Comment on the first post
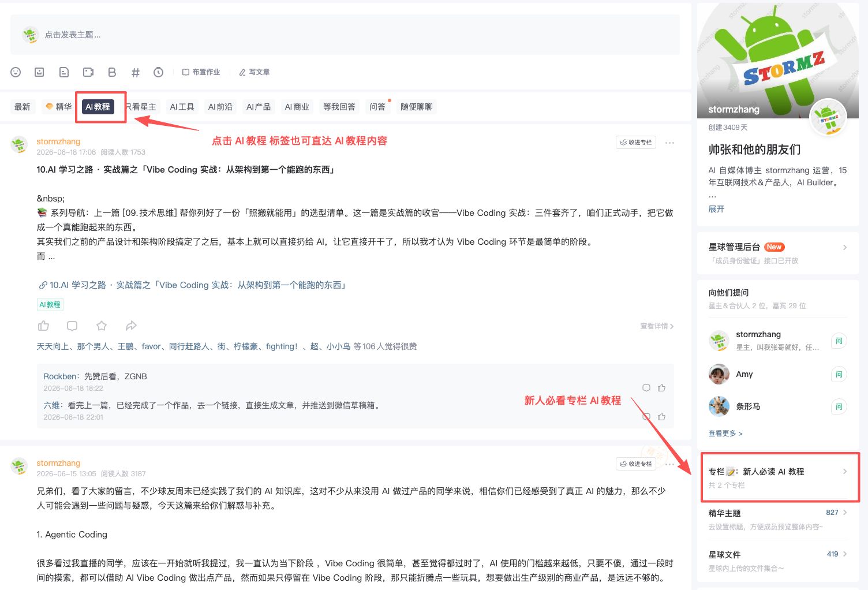Viewport: 868px width, 590px height. pyautogui.click(x=72, y=326)
